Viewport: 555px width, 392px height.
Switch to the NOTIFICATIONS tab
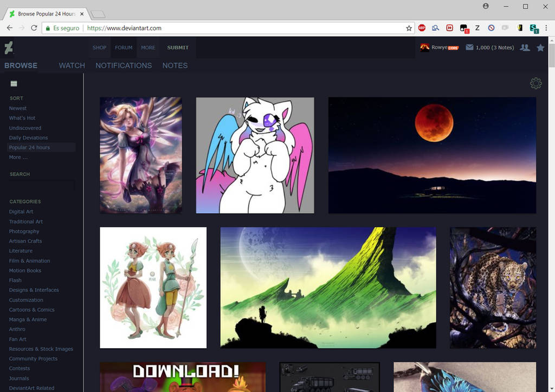[124, 66]
